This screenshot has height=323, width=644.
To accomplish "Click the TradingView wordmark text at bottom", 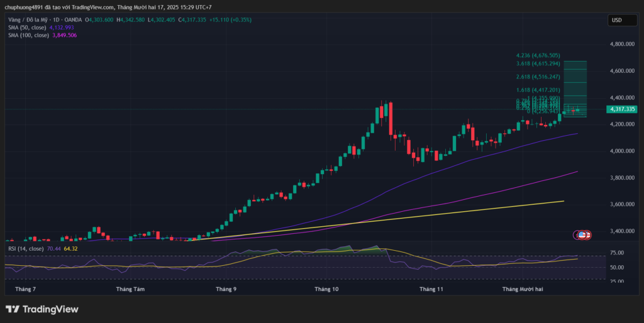I will click(x=50, y=309).
